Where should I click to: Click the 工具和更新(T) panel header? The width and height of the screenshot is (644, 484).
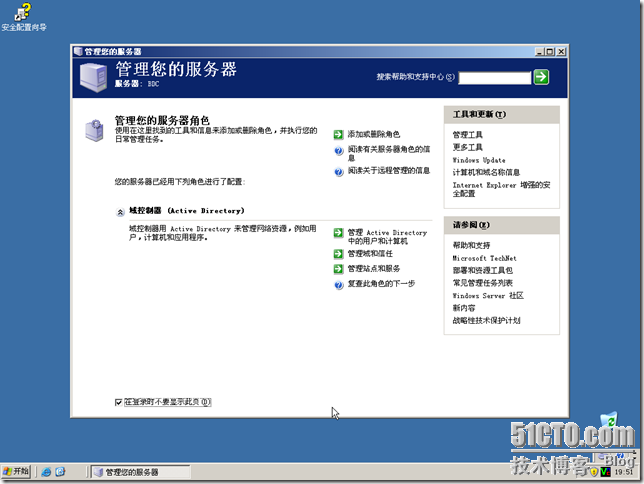click(x=501, y=115)
